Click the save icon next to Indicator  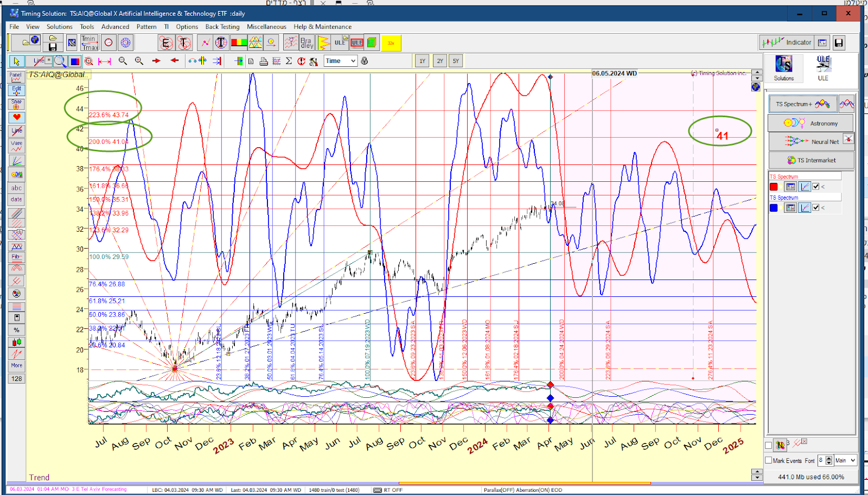coord(839,42)
